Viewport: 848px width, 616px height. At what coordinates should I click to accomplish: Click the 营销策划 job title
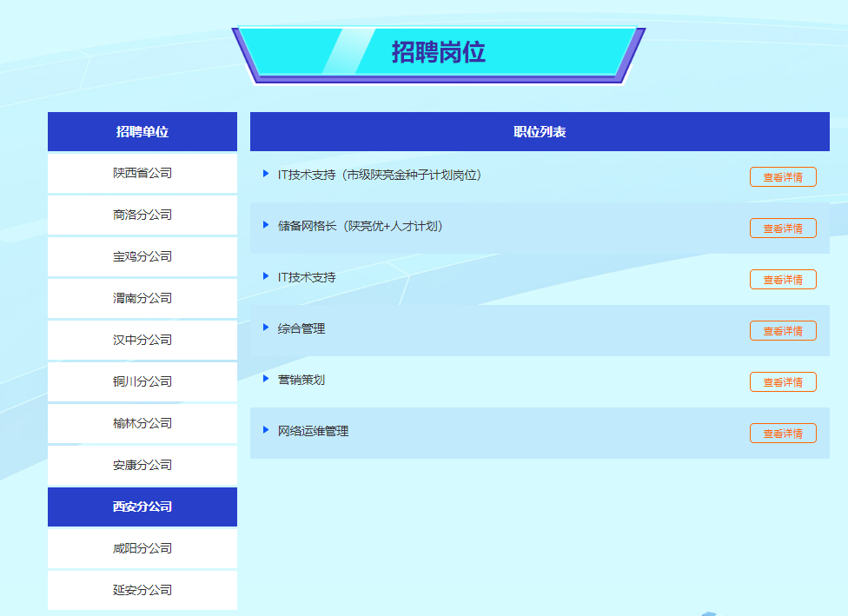tap(301, 380)
